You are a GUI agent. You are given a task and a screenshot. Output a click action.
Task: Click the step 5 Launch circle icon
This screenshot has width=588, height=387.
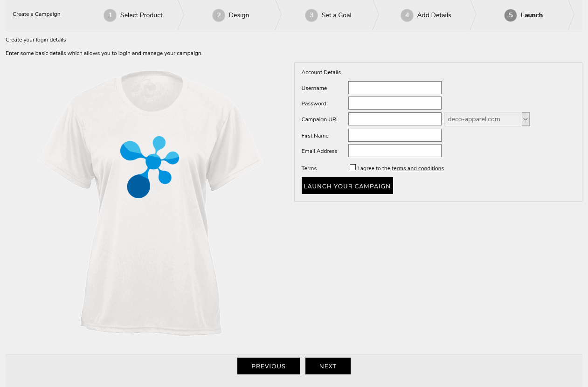[511, 15]
